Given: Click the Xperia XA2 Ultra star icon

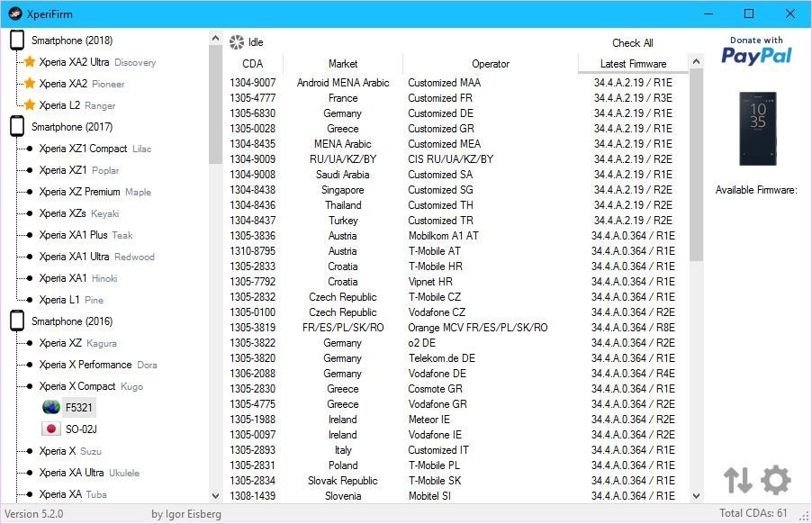Looking at the screenshot, I should [x=30, y=61].
